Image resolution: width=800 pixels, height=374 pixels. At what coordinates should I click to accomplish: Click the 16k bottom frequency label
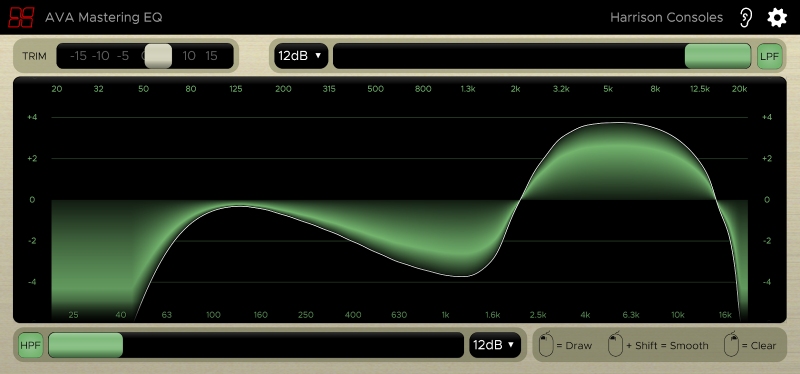[x=725, y=315]
